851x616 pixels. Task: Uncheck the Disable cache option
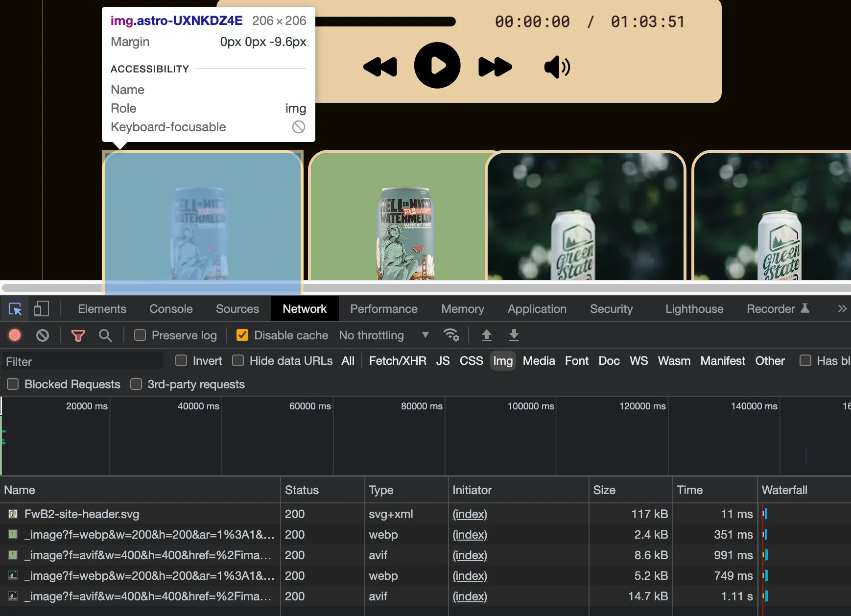pos(242,335)
